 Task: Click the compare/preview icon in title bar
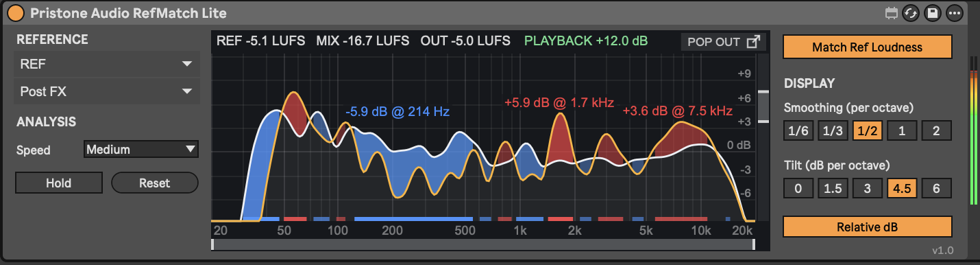pyautogui.click(x=891, y=13)
